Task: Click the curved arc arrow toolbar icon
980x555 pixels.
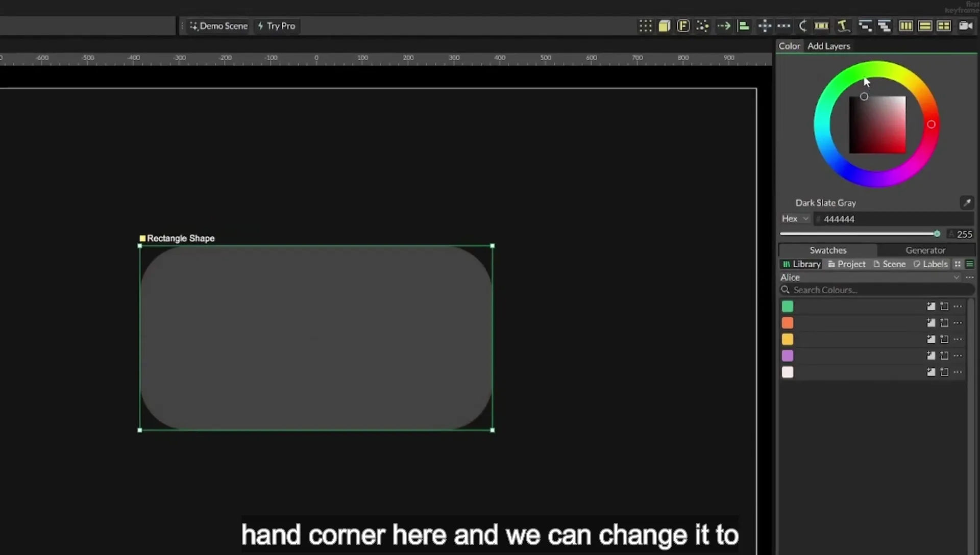Action: (803, 26)
